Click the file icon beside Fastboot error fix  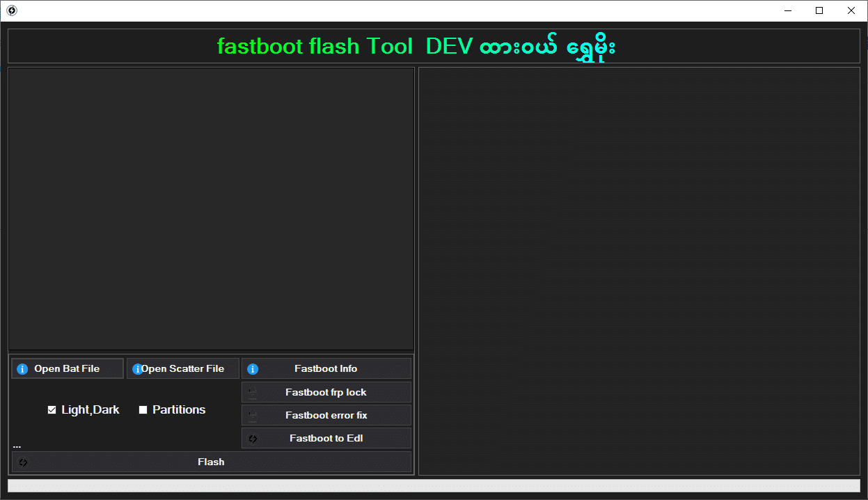point(253,416)
